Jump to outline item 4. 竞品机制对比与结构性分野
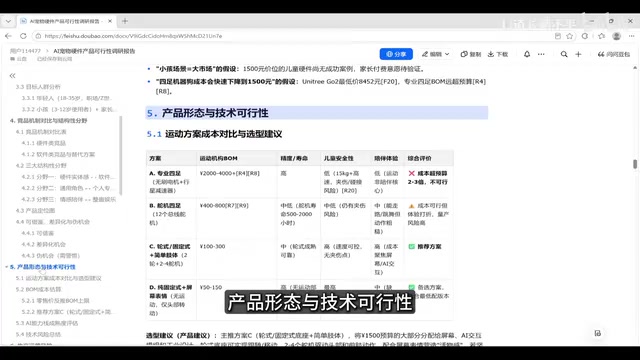This screenshot has width=640, height=360. 49,120
